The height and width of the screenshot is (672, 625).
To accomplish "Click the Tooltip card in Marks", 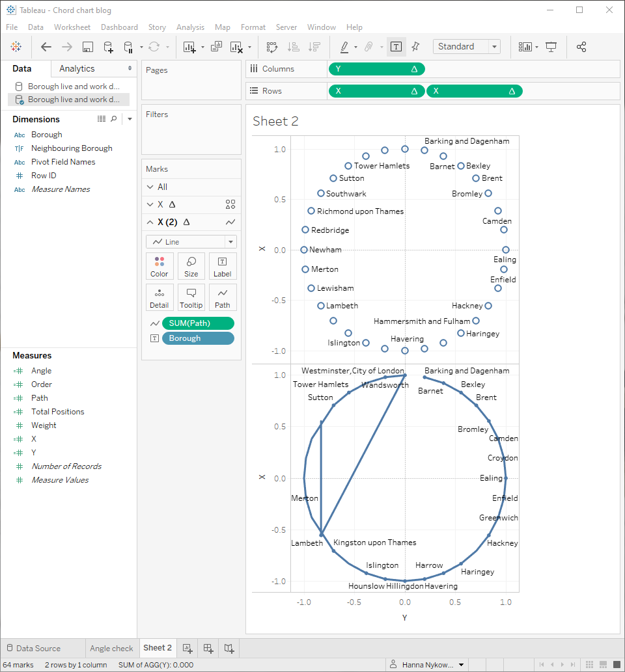I will [x=191, y=297].
